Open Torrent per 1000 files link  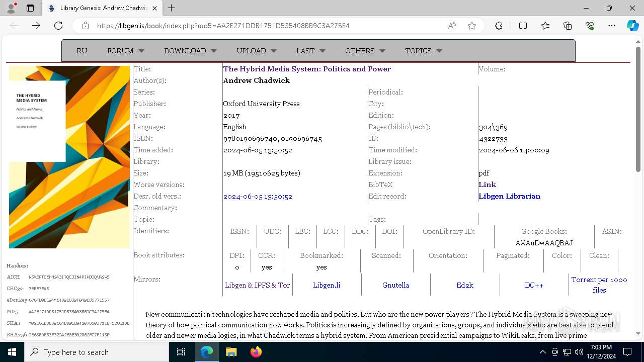click(x=599, y=285)
